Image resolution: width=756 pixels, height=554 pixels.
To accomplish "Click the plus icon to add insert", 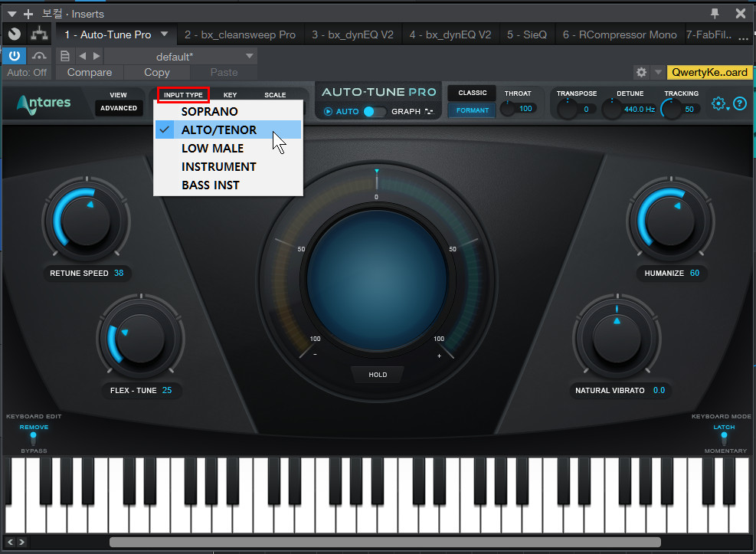I will coord(28,14).
